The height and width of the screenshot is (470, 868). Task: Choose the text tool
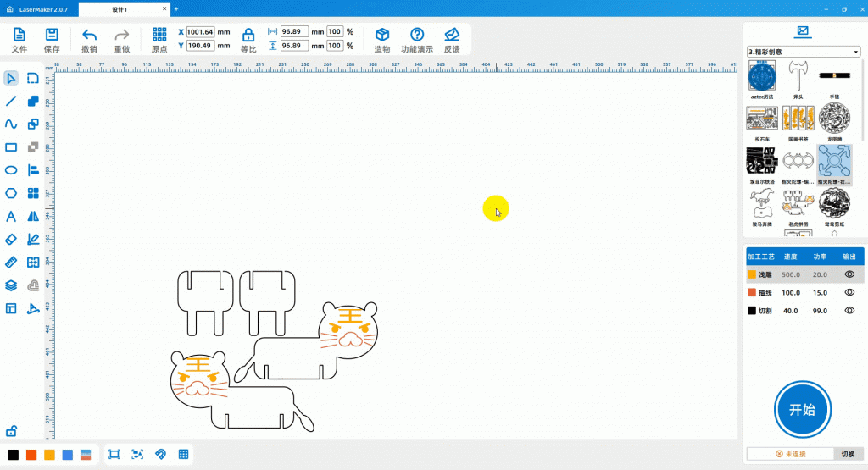11,216
